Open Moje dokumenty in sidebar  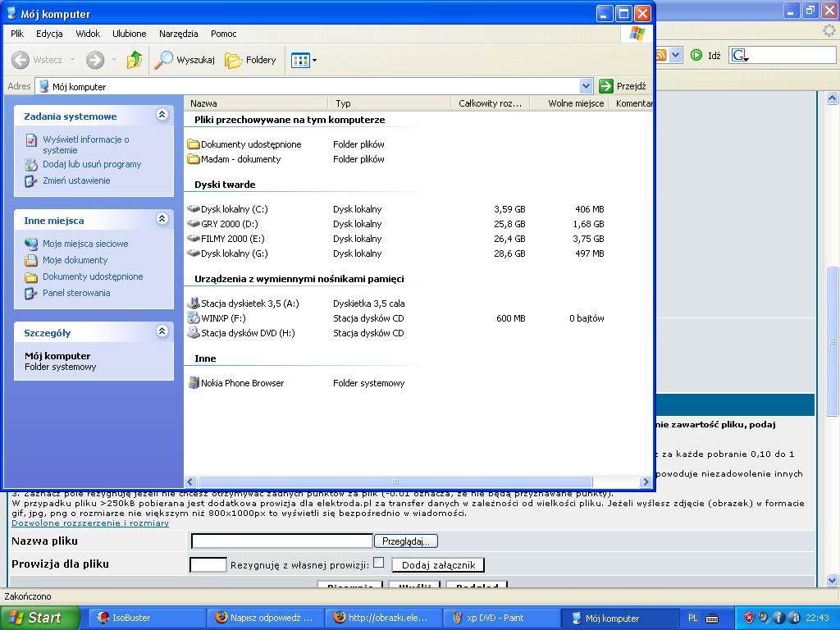(75, 260)
